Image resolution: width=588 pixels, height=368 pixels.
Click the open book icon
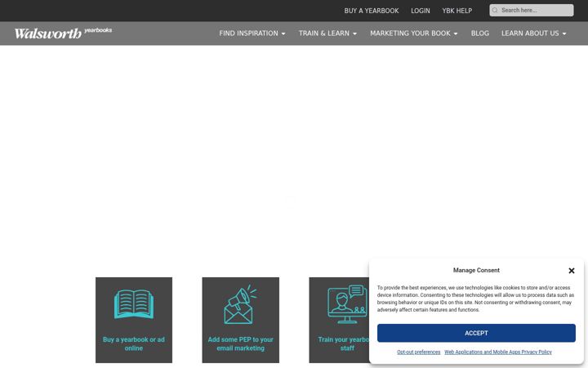[134, 304]
